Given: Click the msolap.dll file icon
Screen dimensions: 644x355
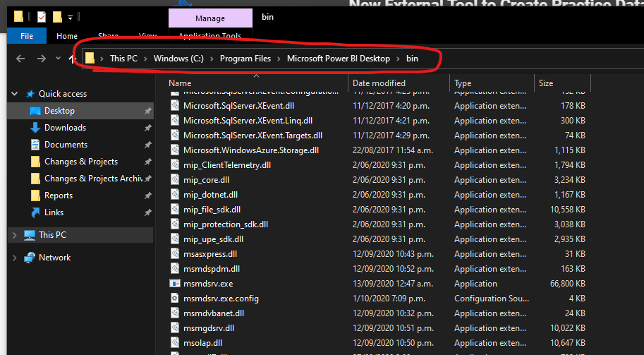Looking at the screenshot, I should tap(175, 343).
